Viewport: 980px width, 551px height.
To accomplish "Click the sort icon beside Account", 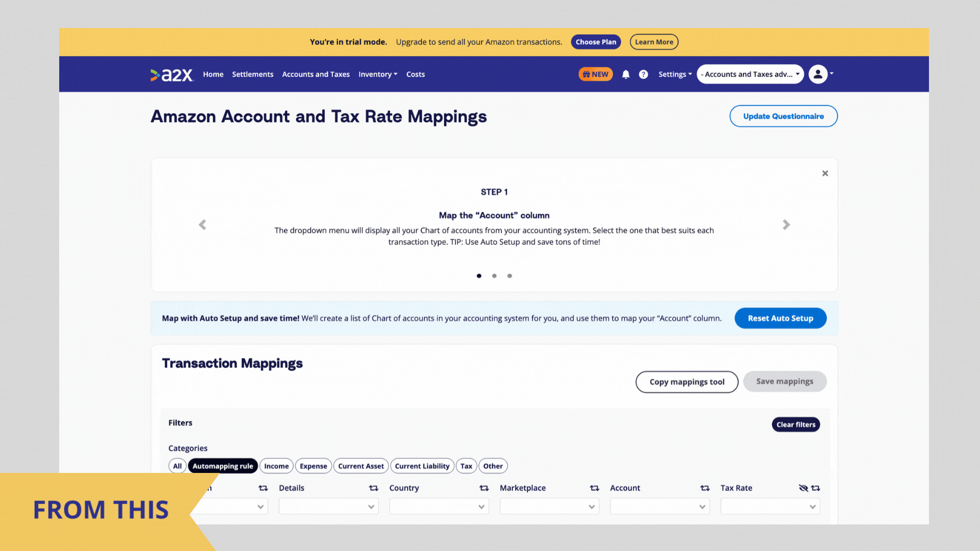I will [705, 488].
